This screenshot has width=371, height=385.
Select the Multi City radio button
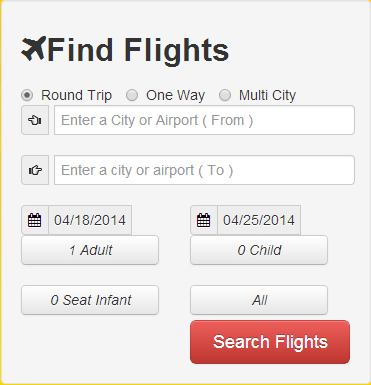pyautogui.click(x=225, y=95)
